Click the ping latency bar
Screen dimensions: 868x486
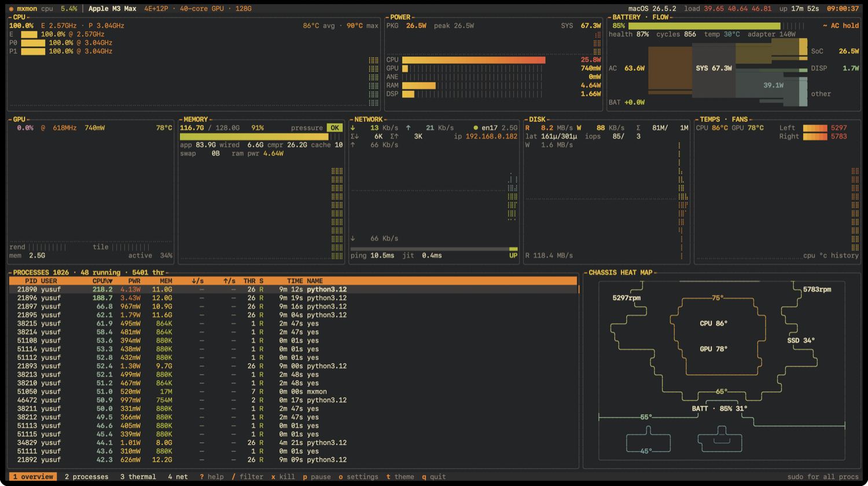[434, 249]
